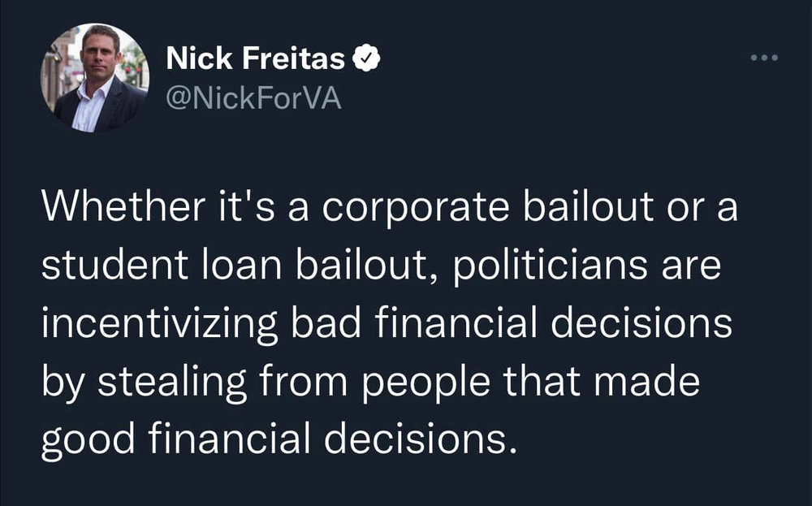Click the tweet's last line 'good financial decisions.'
Screen dimensions: 812x506
pyautogui.click(x=278, y=439)
